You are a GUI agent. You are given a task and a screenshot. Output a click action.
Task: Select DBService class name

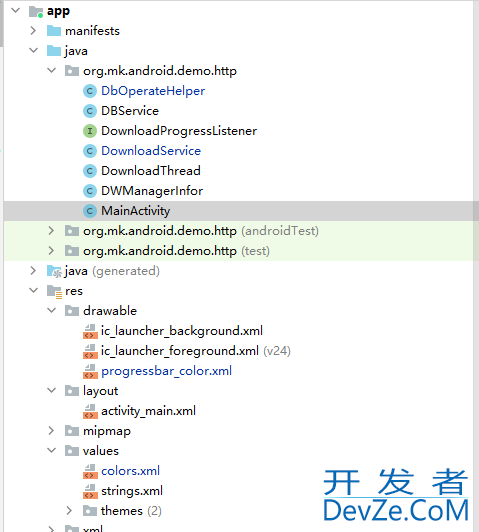pos(130,111)
